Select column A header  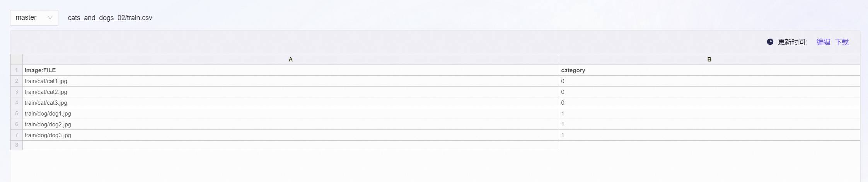[x=291, y=59]
